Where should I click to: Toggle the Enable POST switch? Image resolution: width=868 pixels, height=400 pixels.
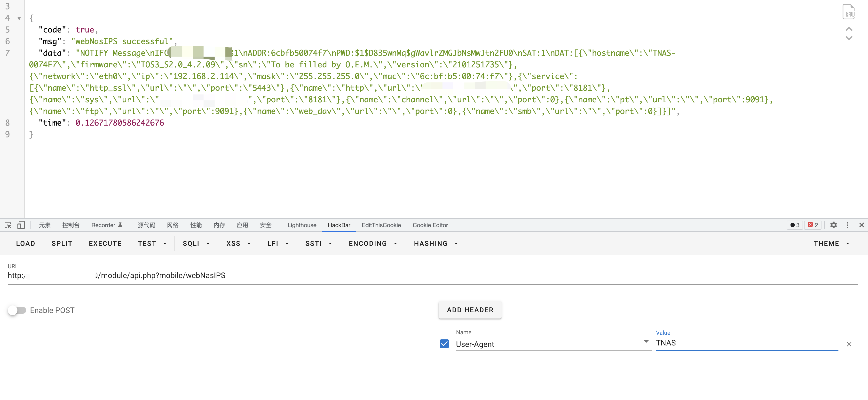click(x=17, y=310)
